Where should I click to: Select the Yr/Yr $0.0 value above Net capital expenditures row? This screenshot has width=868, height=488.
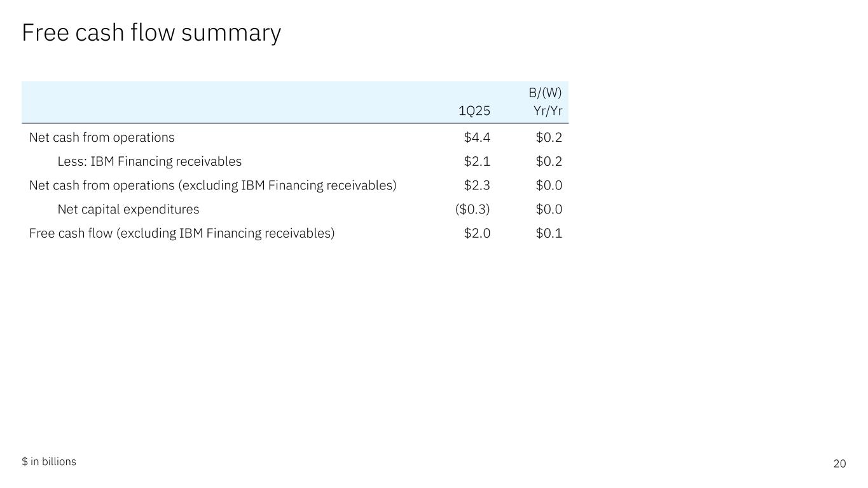(x=549, y=186)
